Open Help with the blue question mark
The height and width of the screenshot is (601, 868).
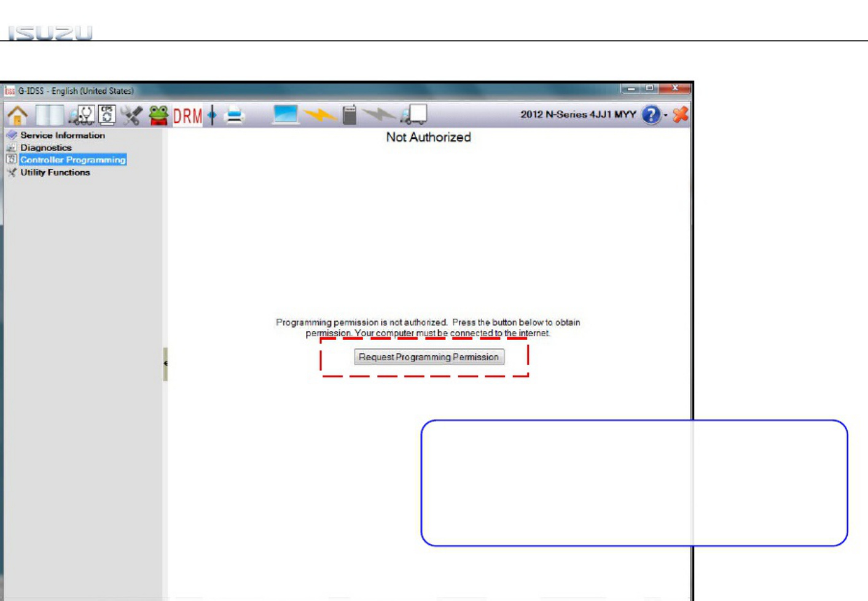tap(651, 115)
